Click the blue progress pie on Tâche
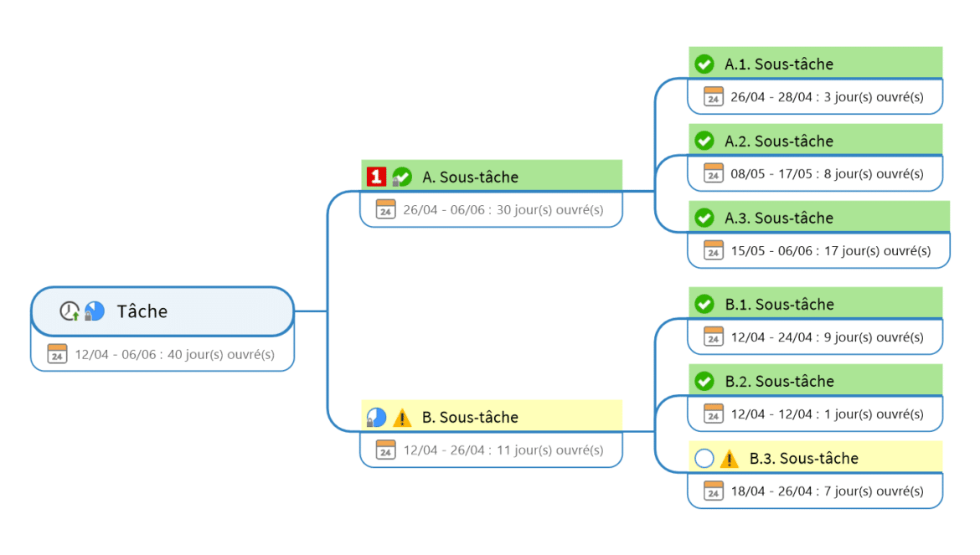 click(x=95, y=311)
